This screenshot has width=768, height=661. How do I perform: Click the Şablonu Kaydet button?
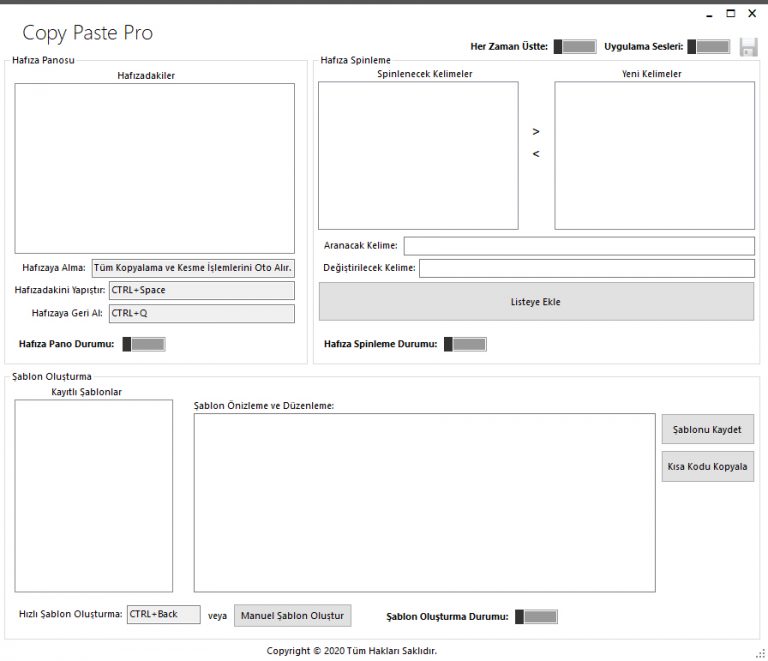point(707,429)
